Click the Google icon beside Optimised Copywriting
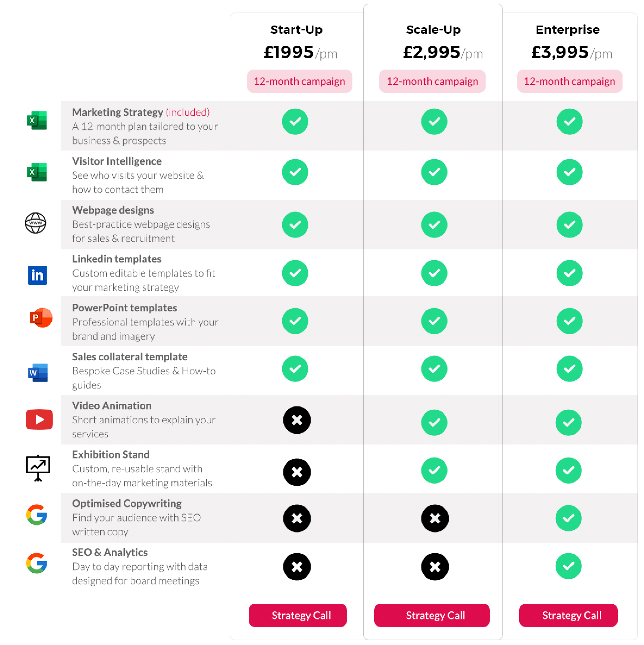644x645 pixels. click(37, 515)
